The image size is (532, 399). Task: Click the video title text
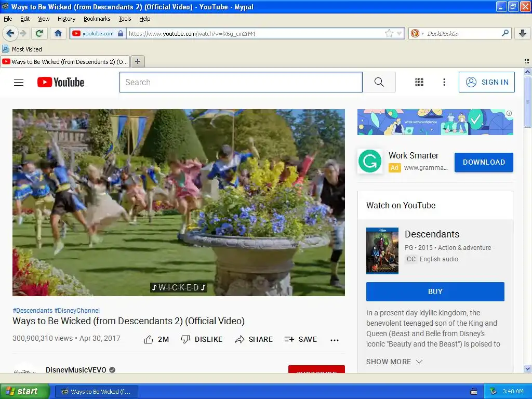pos(129,321)
